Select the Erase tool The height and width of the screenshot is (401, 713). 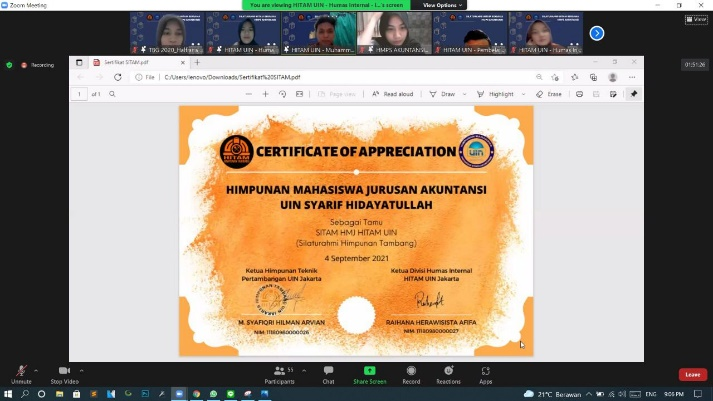pos(549,94)
